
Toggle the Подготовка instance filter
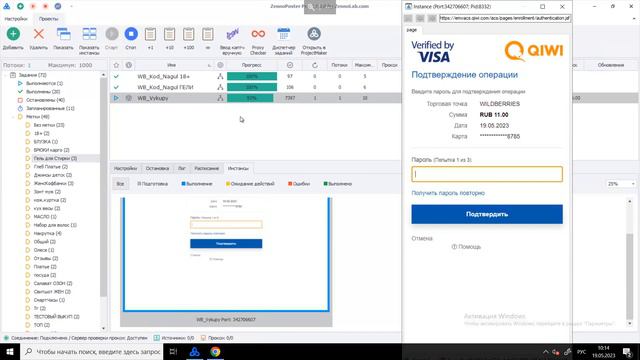tap(153, 184)
